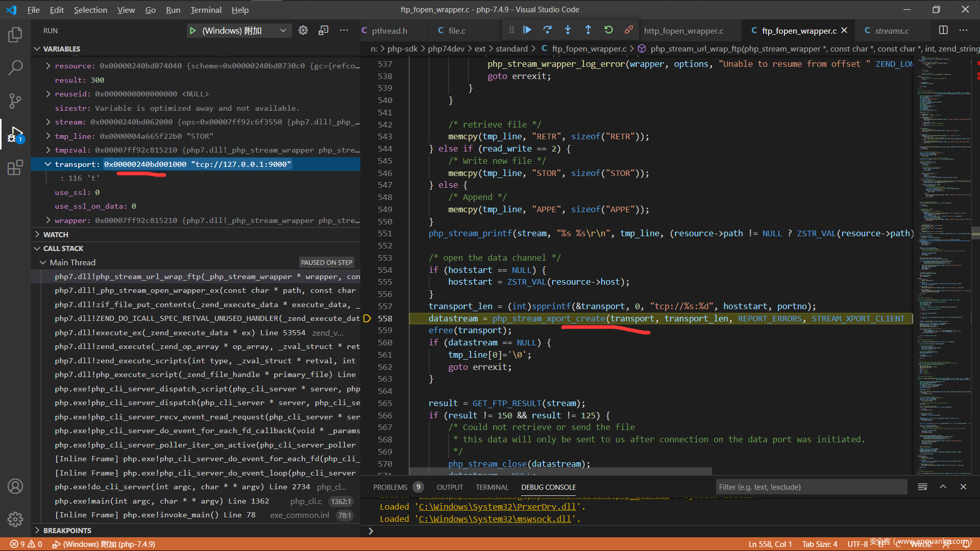Image resolution: width=980 pixels, height=551 pixels.
Task: Click the Step Out debug icon
Action: (588, 30)
